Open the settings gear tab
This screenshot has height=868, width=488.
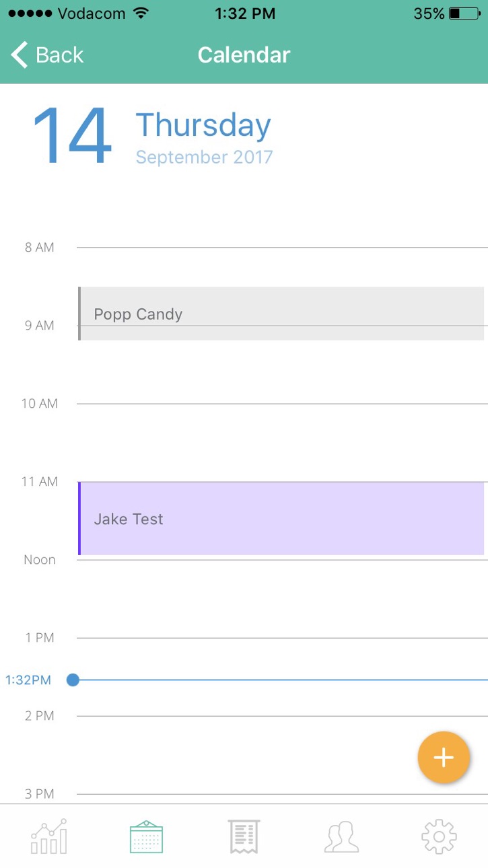click(x=439, y=836)
